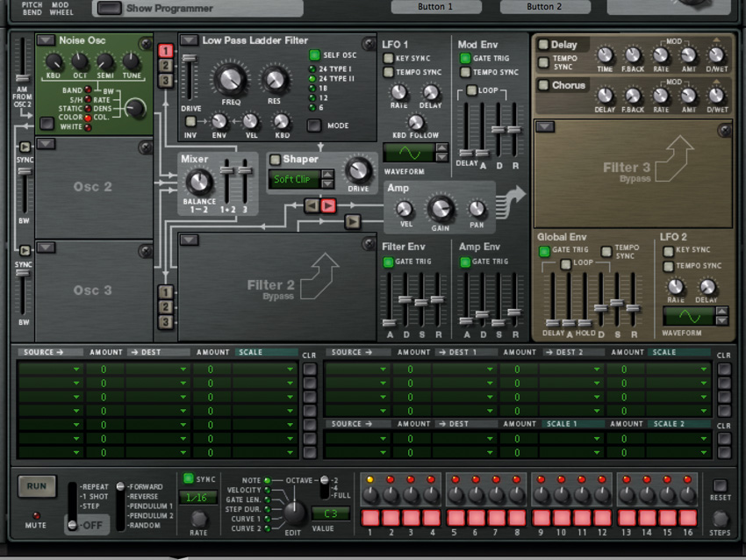
Task: Open first DEST dropdown in left mod matrix
Action: [x=157, y=370]
